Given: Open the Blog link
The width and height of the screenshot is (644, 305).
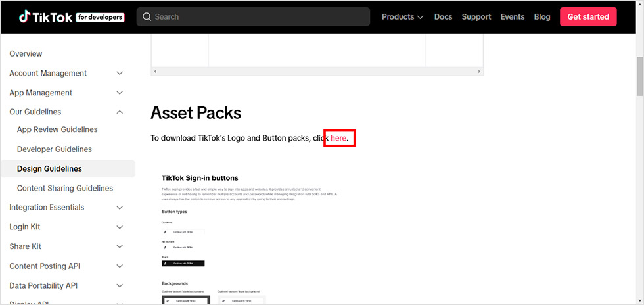Looking at the screenshot, I should click(x=542, y=17).
